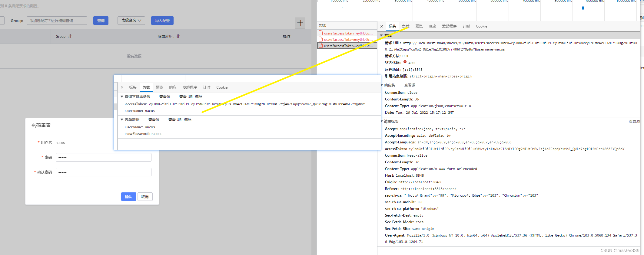The image size is (644, 255).
Task: Switch to the 预览 tab in right panel
Action: pos(419,26)
